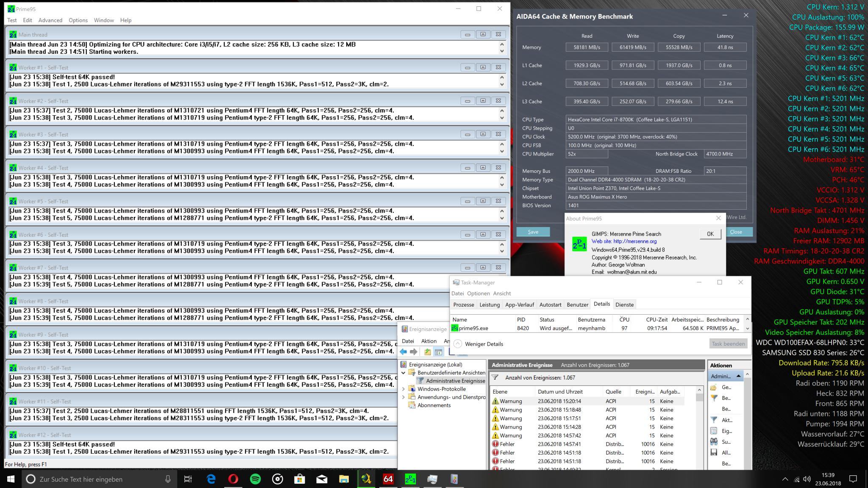Click the Back arrow in Ereignisanzeige toolbar
The height and width of the screenshot is (488, 868).
[403, 352]
